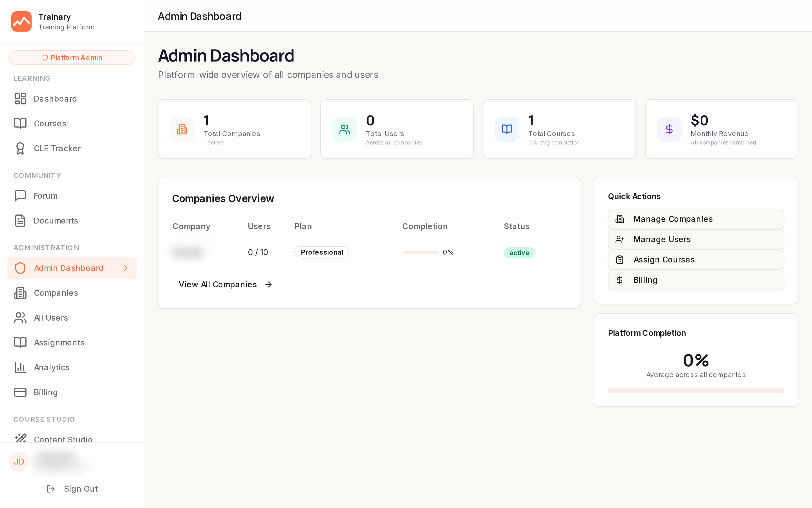Viewport: 812px width, 508px height.
Task: Click the Billing credit card icon in sidebar
Action: (x=20, y=392)
